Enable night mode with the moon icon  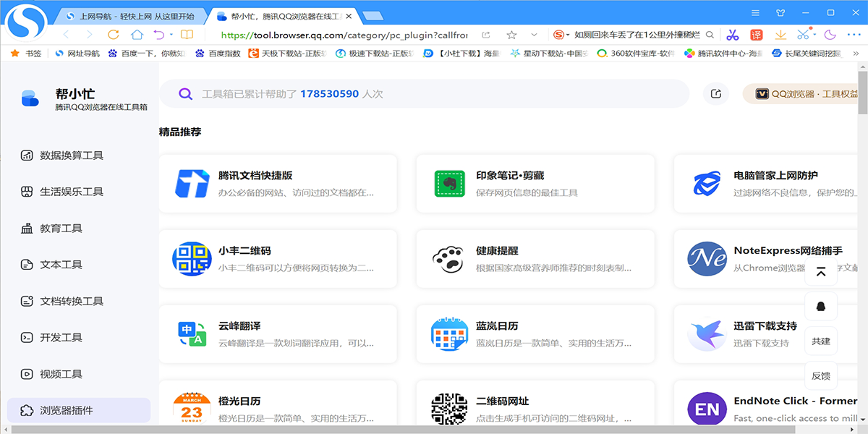(x=829, y=35)
